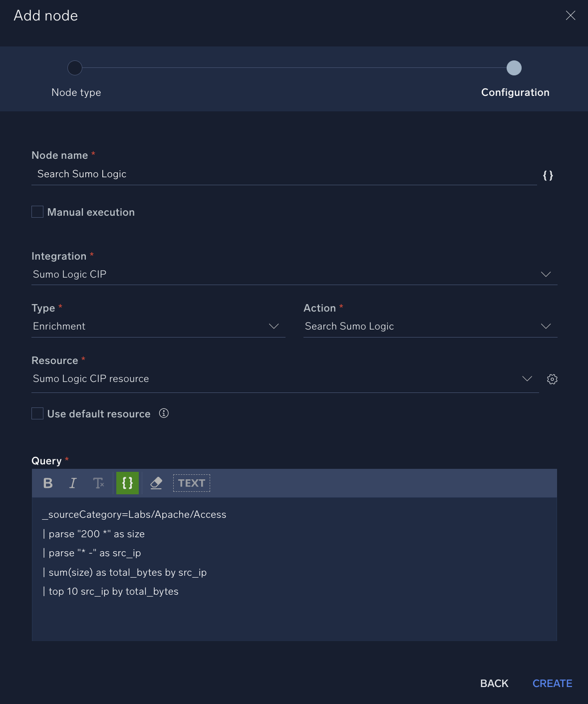Open the resource settings gear icon
Image resolution: width=588 pixels, height=704 pixels.
point(552,379)
